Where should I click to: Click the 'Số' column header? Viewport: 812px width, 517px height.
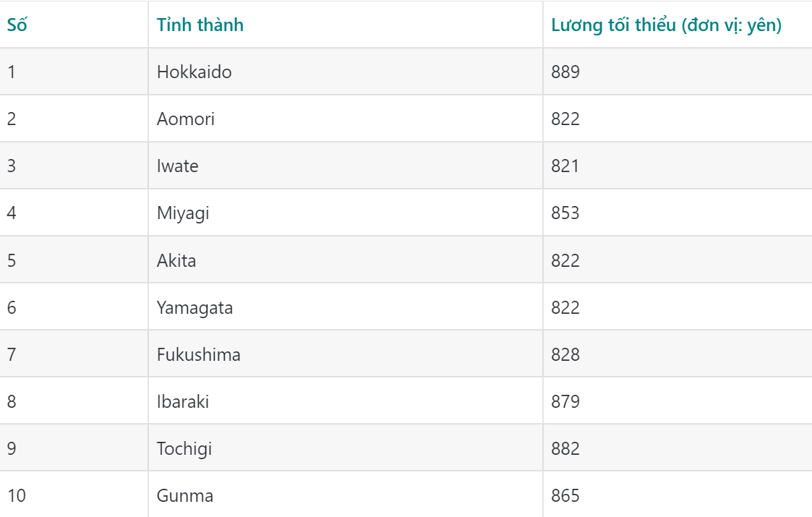(17, 25)
